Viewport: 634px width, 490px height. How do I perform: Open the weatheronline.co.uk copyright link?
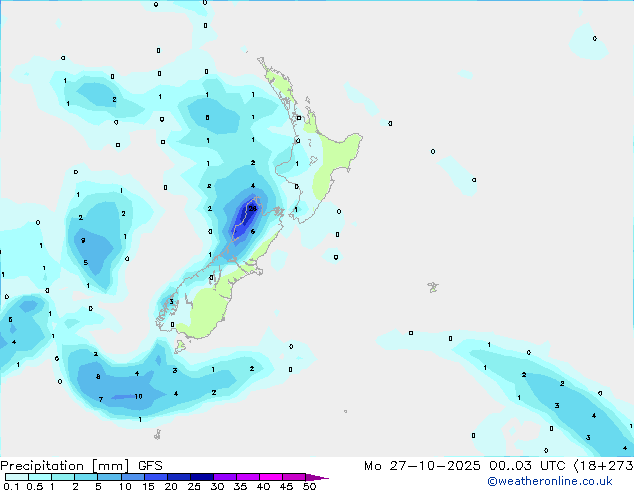(x=549, y=481)
